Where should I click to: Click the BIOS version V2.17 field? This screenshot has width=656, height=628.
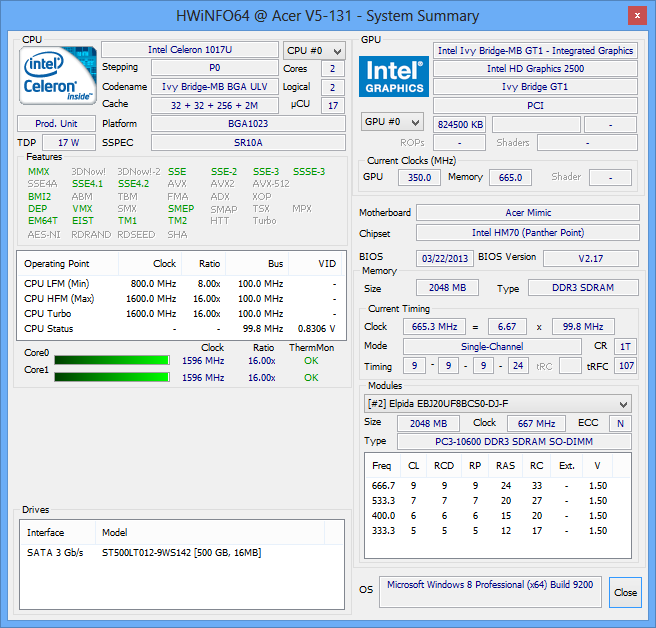click(x=591, y=259)
